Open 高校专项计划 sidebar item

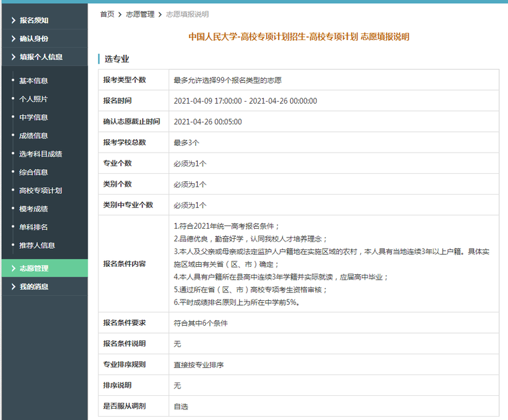click(x=41, y=191)
